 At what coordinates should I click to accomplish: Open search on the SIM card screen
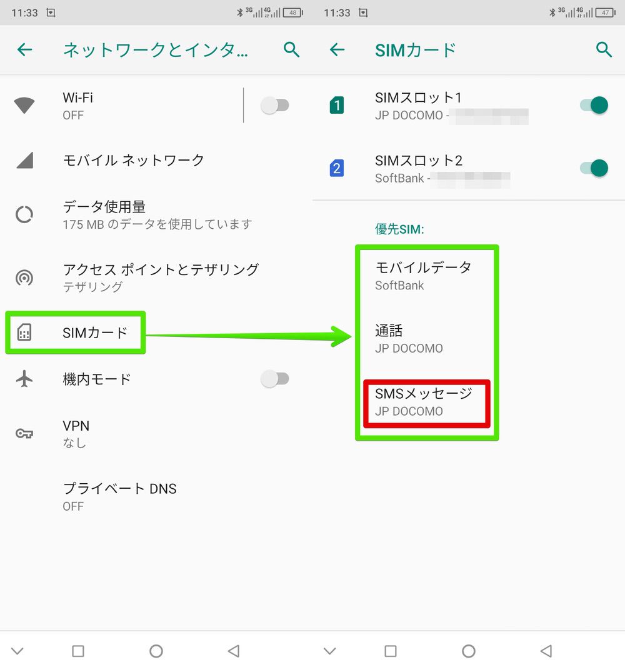tap(604, 49)
